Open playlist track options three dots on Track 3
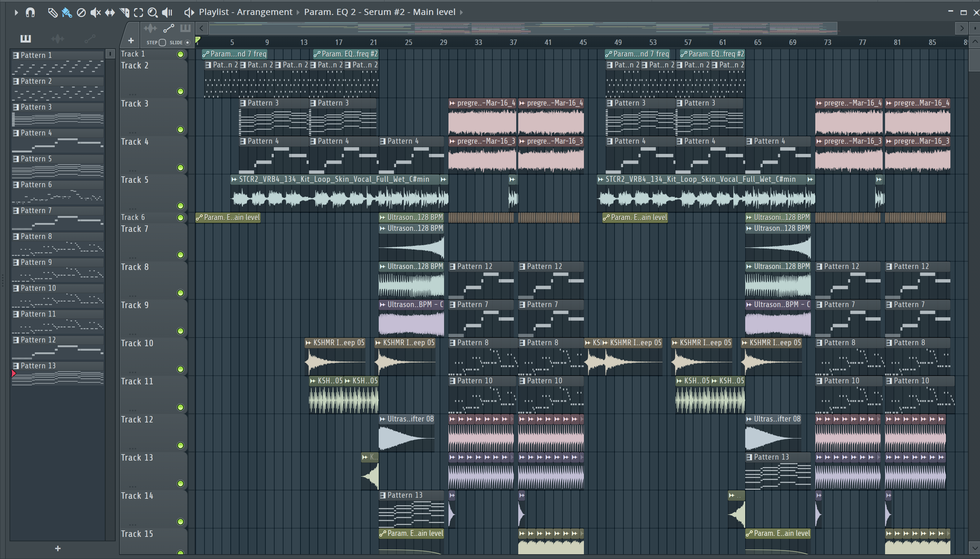 click(x=133, y=132)
